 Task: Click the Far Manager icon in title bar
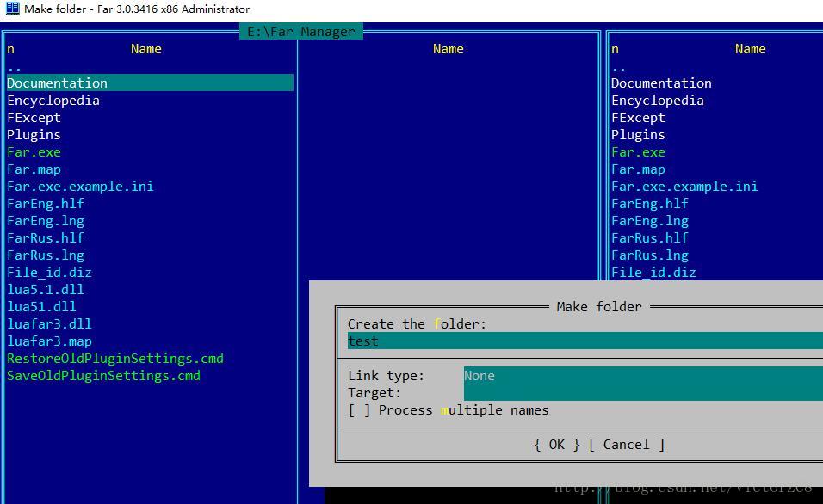pyautogui.click(x=12, y=9)
